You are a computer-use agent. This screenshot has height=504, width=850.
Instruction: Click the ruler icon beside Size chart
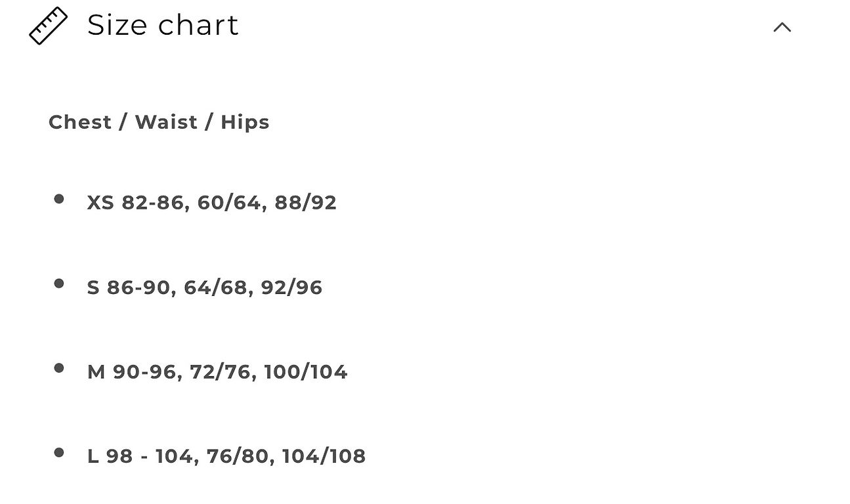tap(49, 26)
